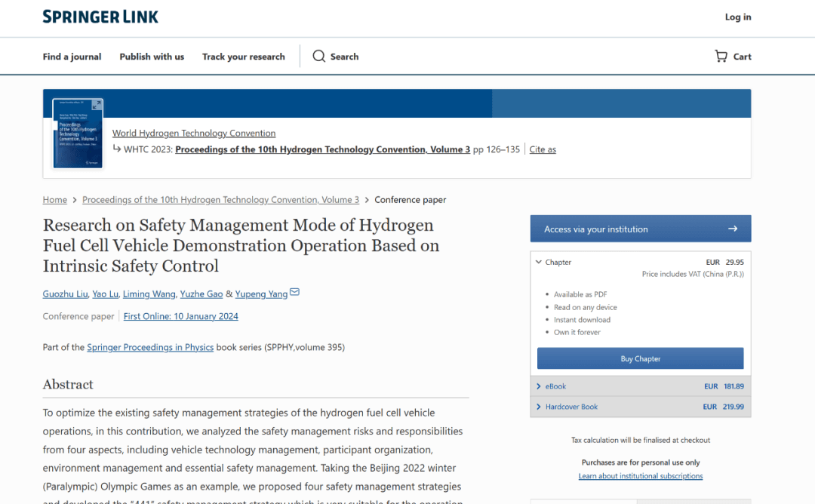Expand the eBook purchase option

pyautogui.click(x=539, y=386)
